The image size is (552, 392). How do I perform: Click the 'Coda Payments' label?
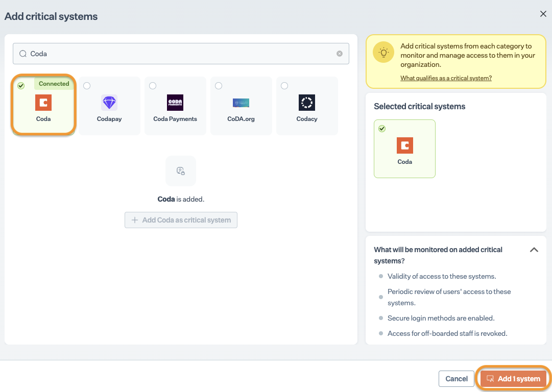coord(175,119)
